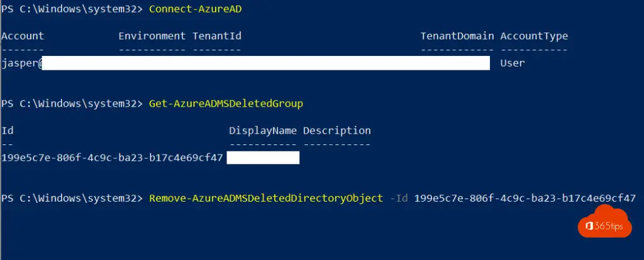Click the Get-AzureADMSDeletedGroup command
The height and width of the screenshot is (260, 644).
[x=226, y=104]
